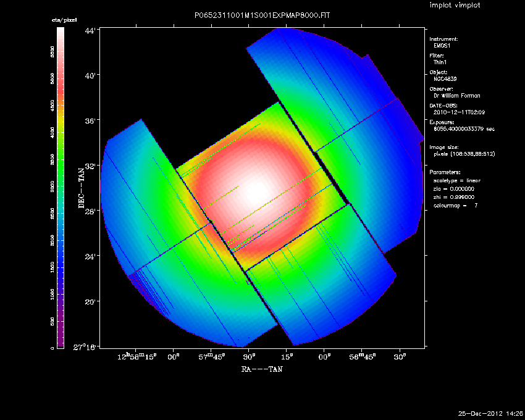Click the pixels (108:538,88:512) value

pyautogui.click(x=464, y=154)
